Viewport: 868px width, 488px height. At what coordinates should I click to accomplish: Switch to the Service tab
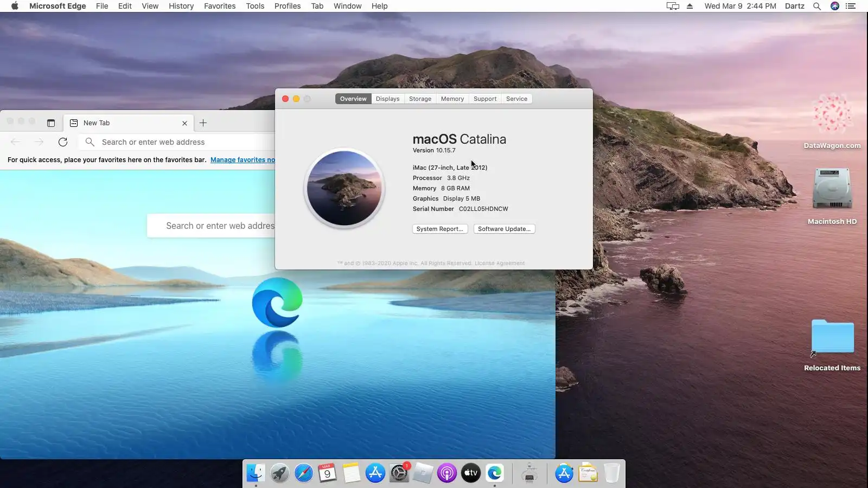[517, 99]
